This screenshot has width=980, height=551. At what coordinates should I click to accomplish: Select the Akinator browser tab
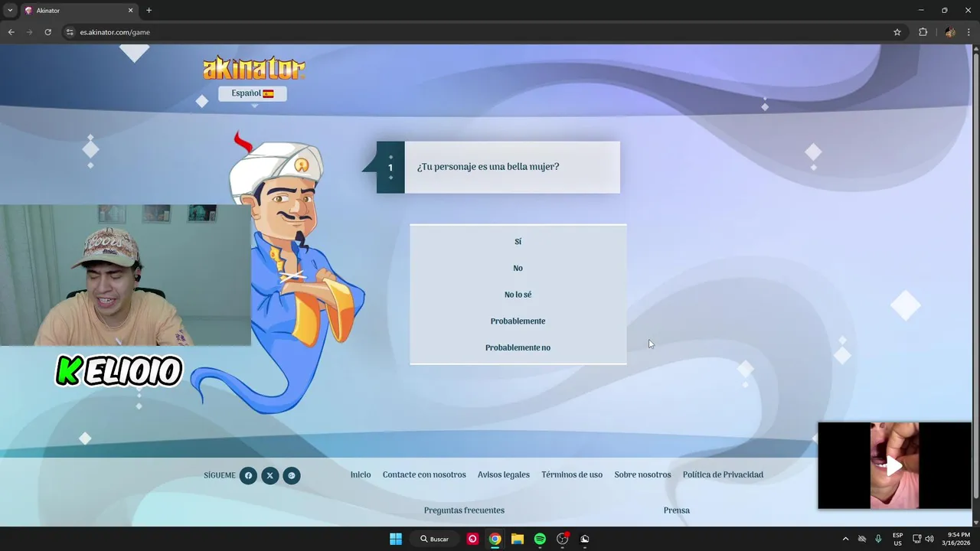[x=78, y=11]
